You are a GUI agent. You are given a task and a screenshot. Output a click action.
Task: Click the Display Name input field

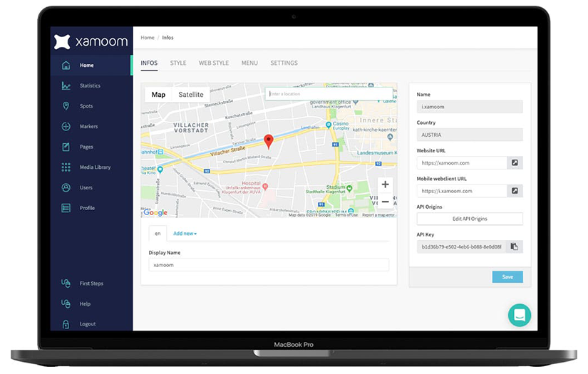point(269,265)
